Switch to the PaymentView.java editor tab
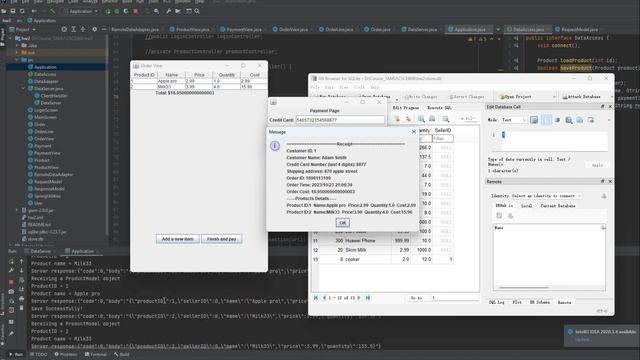640x360 pixels. click(x=243, y=29)
